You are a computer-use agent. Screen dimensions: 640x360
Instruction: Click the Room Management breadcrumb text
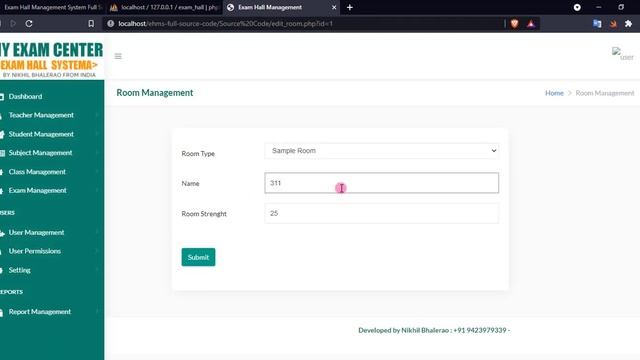(605, 93)
